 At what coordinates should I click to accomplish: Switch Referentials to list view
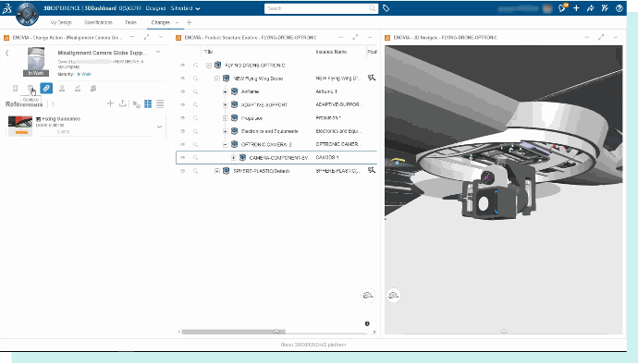pos(160,103)
